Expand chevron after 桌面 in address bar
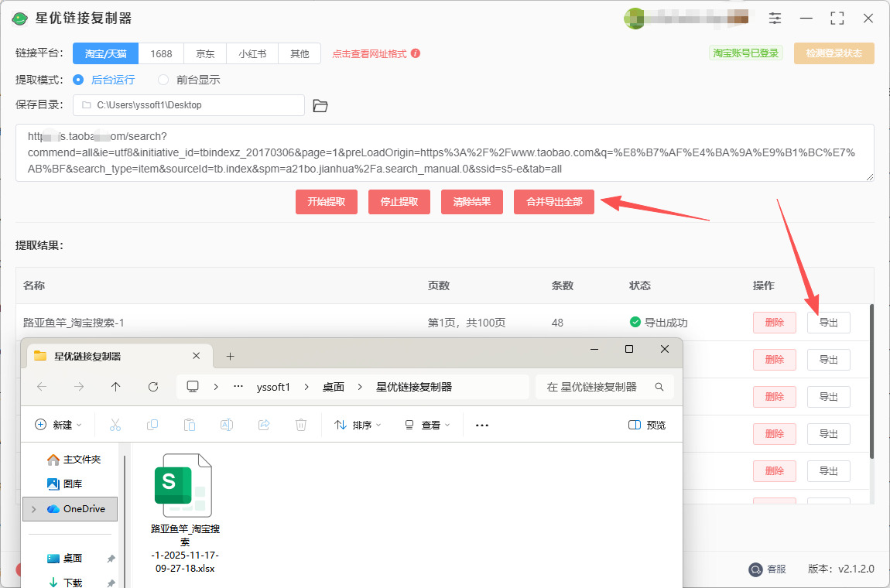The width and height of the screenshot is (890, 588). coord(360,387)
